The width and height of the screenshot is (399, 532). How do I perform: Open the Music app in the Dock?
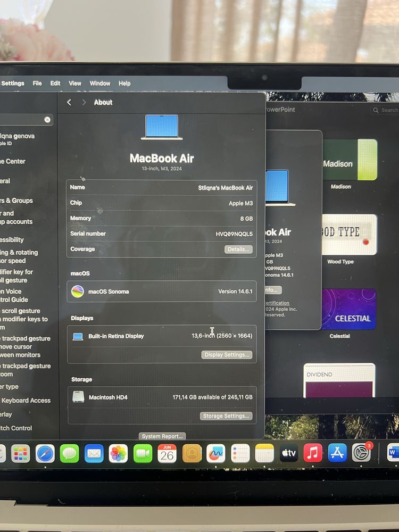tap(313, 453)
